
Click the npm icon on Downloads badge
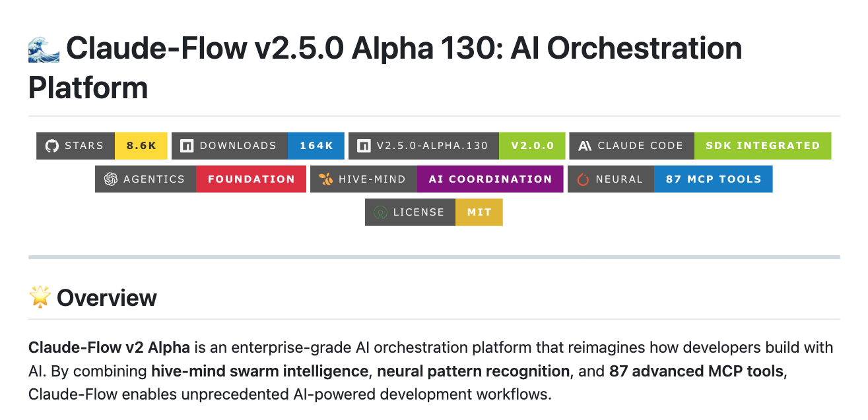(187, 146)
